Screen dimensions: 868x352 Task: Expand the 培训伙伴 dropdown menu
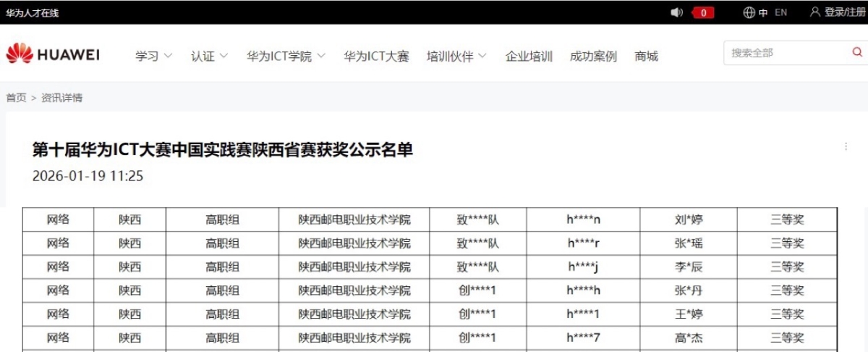[x=456, y=56]
